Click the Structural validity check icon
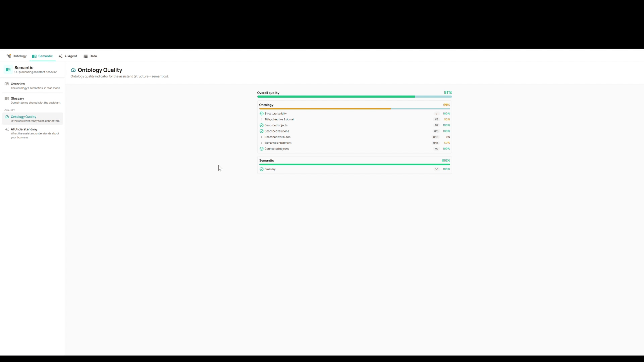644x362 pixels. [x=262, y=114]
